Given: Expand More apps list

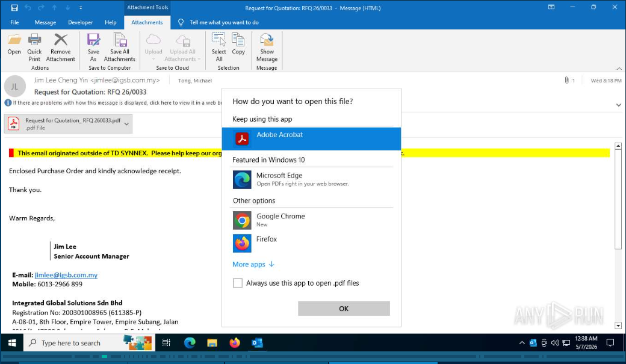Looking at the screenshot, I should [253, 264].
